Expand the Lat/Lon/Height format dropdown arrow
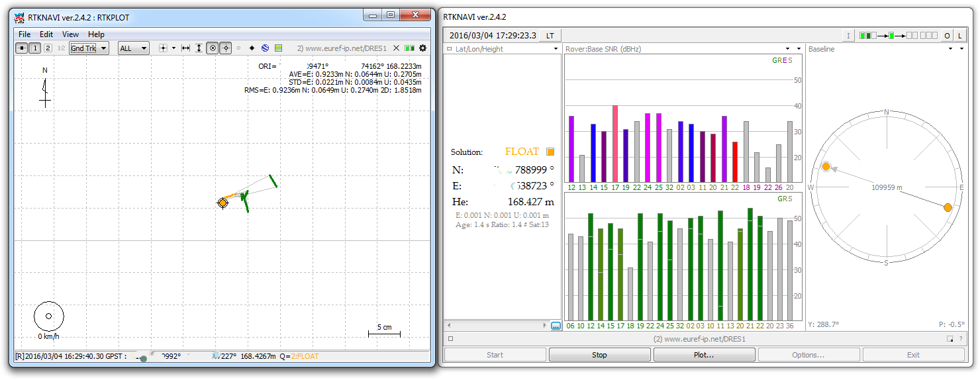This screenshot has height=380, width=980. click(556, 49)
